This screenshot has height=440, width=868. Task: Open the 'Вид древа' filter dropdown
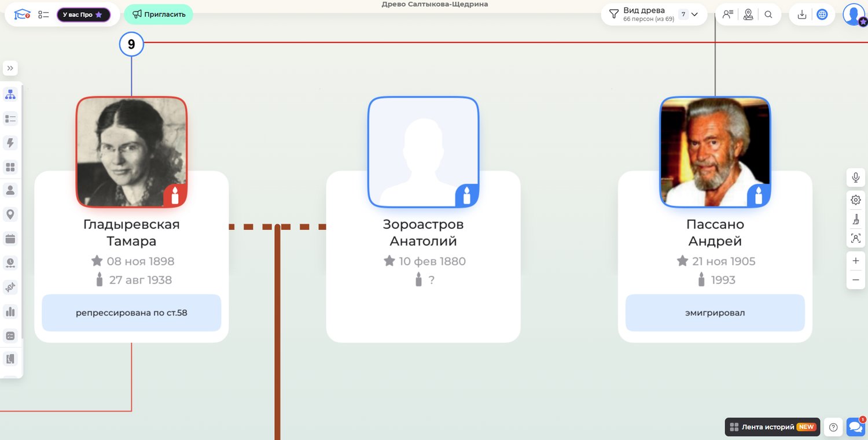point(654,14)
